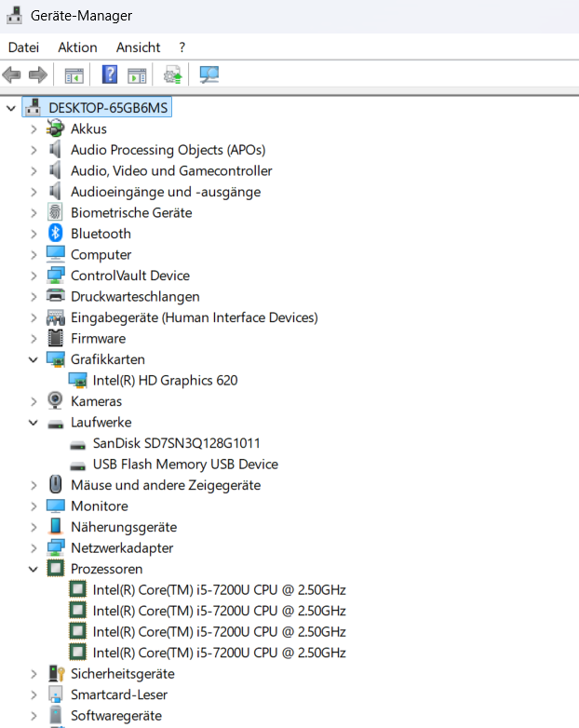
Task: Click the Firmware chip icon
Action: tap(55, 338)
